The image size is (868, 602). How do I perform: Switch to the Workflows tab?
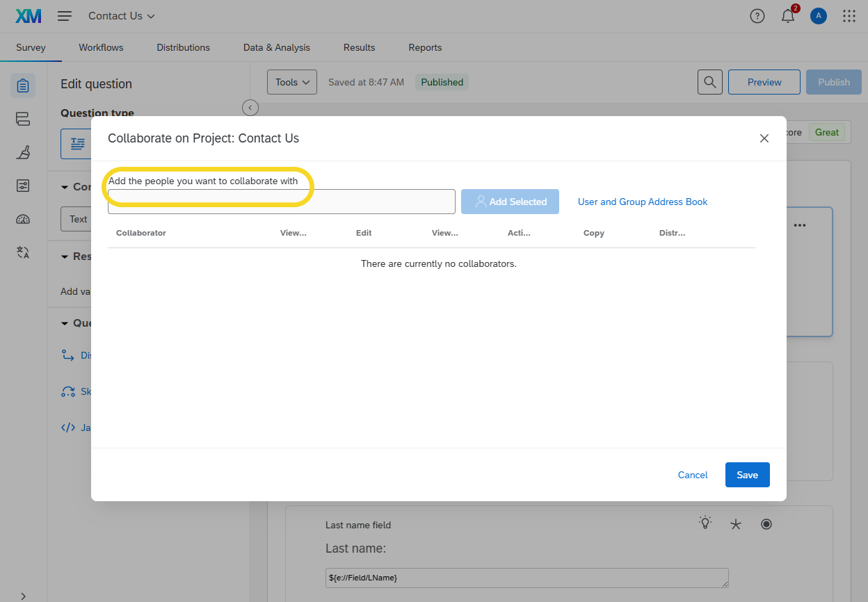tap(101, 47)
